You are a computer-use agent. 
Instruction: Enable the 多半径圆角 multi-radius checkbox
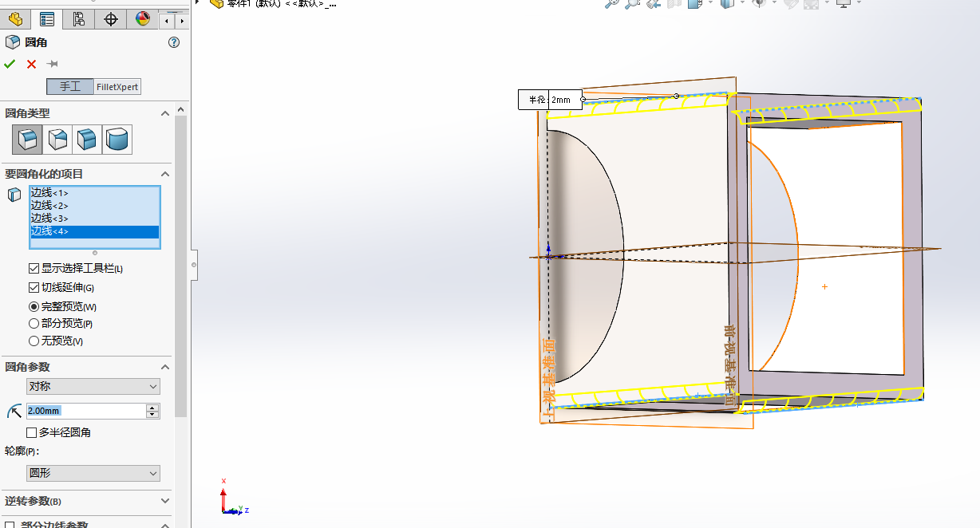pyautogui.click(x=32, y=432)
